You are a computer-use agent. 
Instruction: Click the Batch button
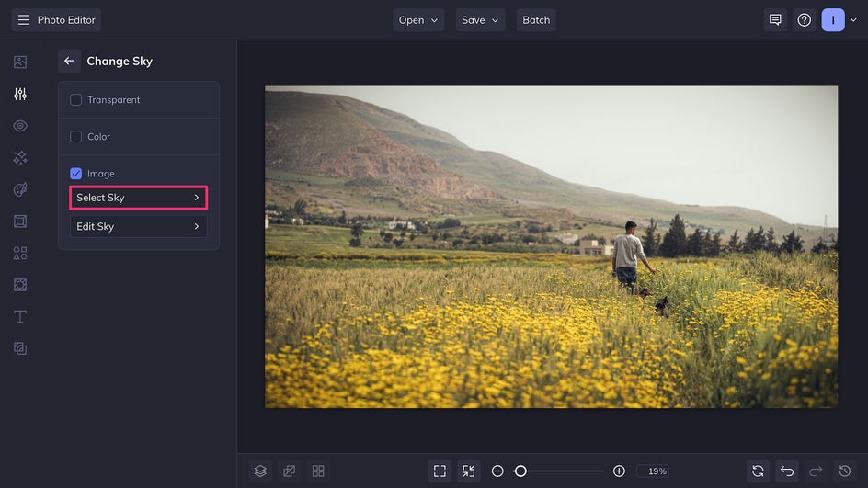tap(536, 20)
